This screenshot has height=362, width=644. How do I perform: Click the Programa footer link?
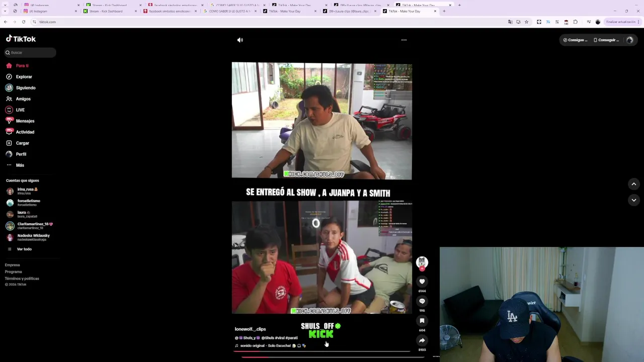[14, 272]
